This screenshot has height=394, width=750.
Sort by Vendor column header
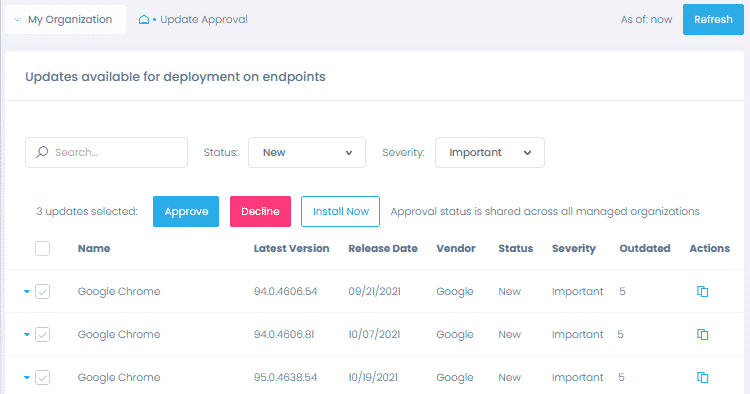[456, 249]
